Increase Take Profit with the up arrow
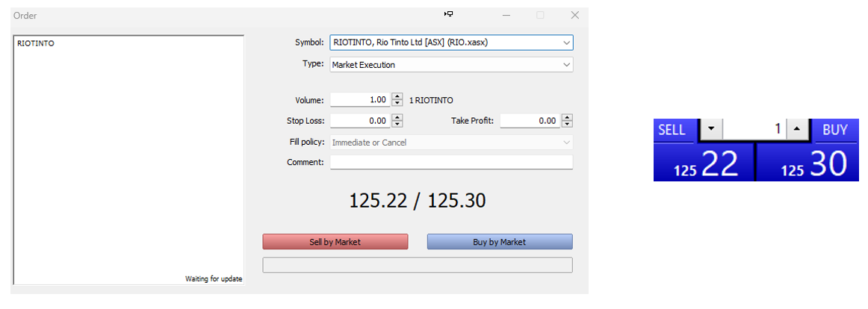Image resolution: width=868 pixels, height=309 pixels. (568, 117)
